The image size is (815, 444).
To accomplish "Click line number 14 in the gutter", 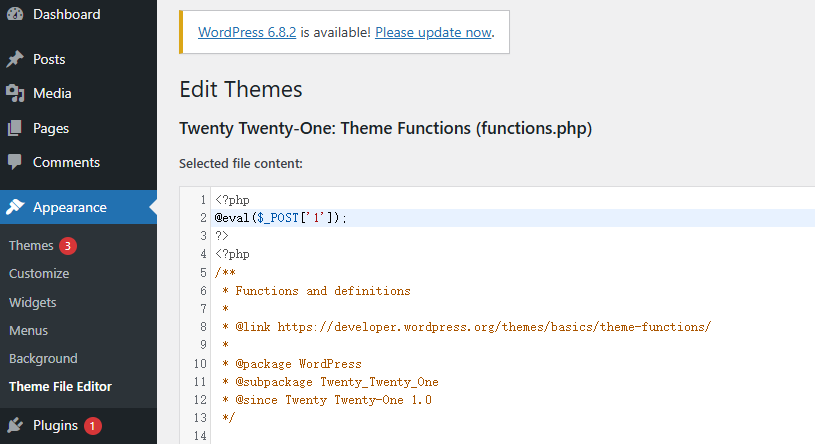I will [x=201, y=436].
